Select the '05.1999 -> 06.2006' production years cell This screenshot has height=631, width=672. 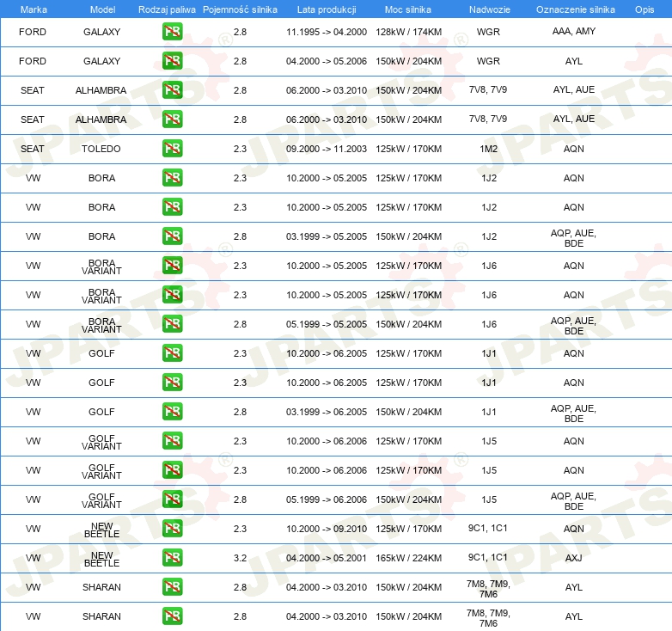[x=327, y=499]
